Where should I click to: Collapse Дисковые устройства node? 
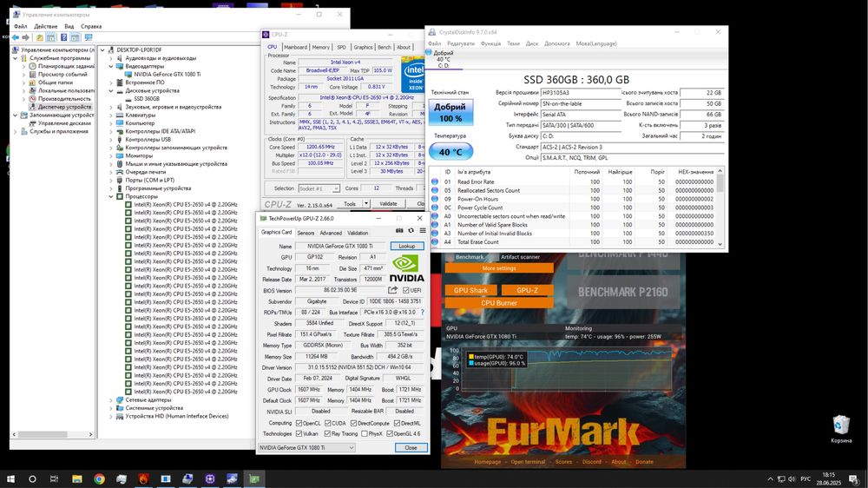[111, 91]
